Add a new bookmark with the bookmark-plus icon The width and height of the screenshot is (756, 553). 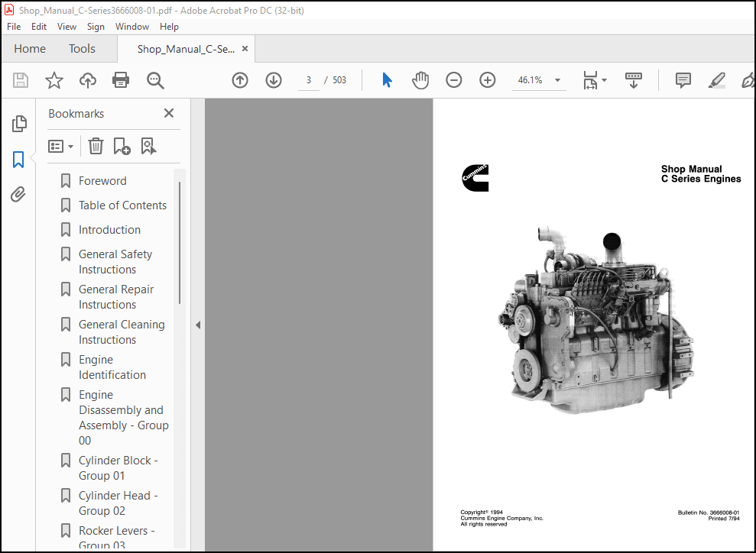coord(122,146)
